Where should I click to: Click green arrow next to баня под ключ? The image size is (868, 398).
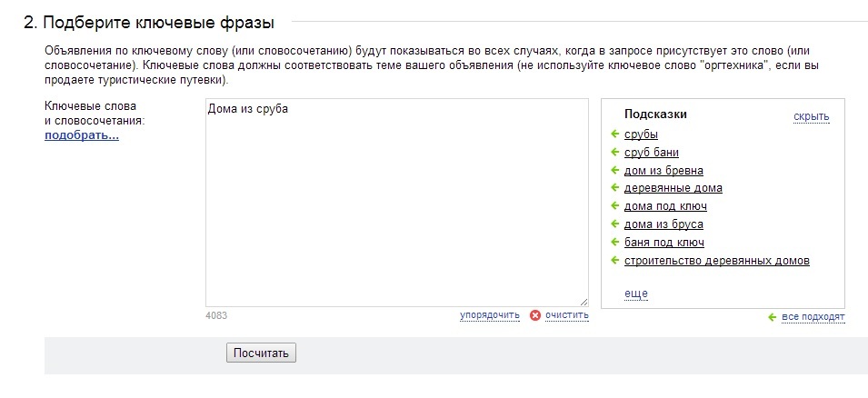(x=614, y=242)
